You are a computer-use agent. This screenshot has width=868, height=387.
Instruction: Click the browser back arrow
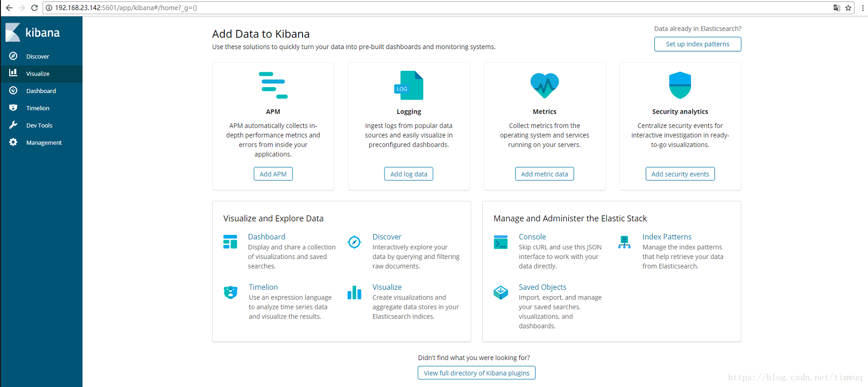pyautogui.click(x=9, y=8)
